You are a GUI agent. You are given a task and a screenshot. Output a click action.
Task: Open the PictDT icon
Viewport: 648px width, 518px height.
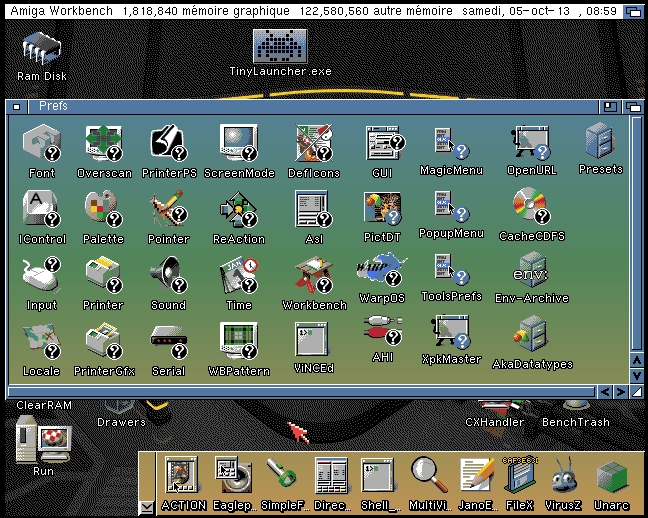383,208
